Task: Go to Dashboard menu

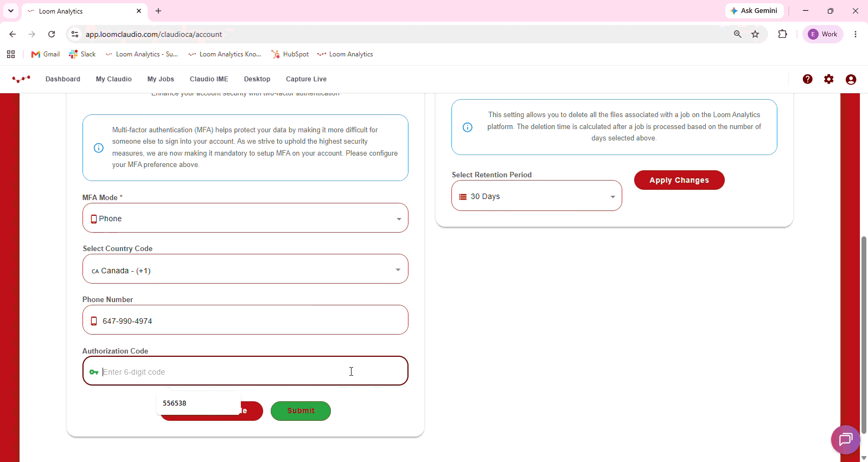Action: coord(63,79)
